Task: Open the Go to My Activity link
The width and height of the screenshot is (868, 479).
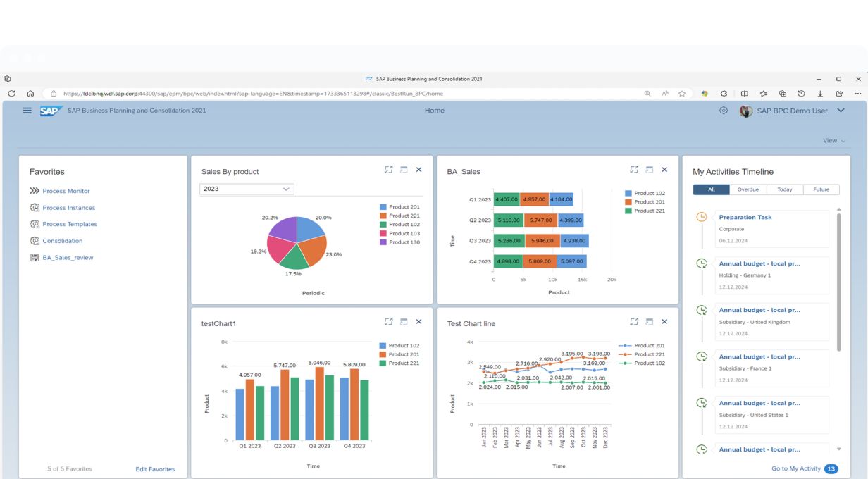Action: click(795, 468)
